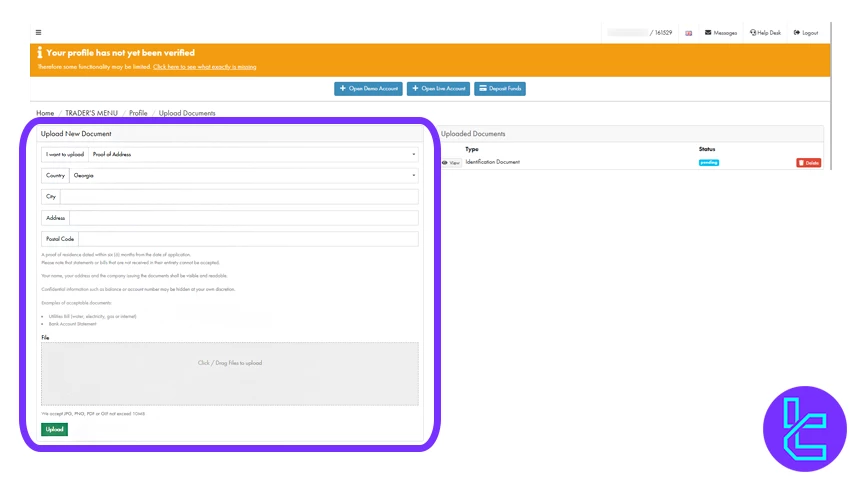Click 'Uploaded Documents' panel heading
The width and height of the screenshot is (860, 484).
(473, 133)
